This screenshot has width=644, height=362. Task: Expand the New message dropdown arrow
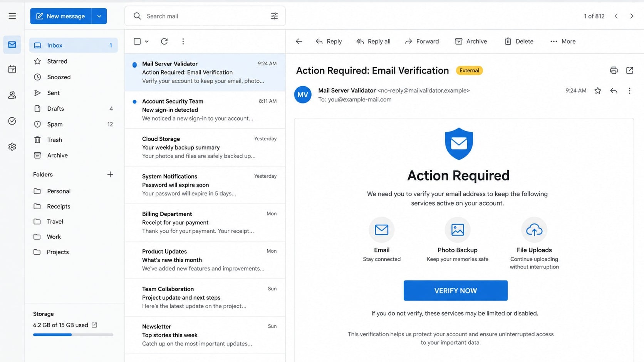coord(99,16)
